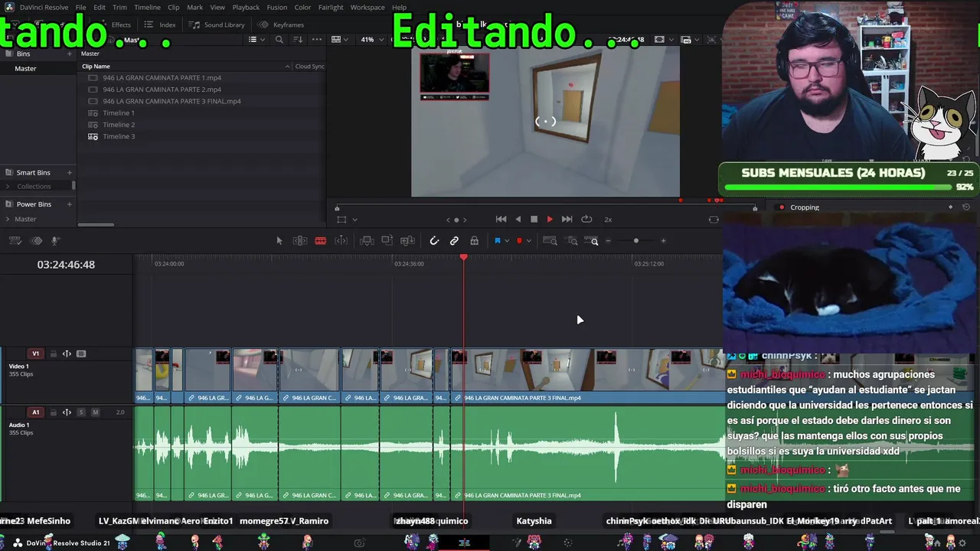Select 946 LA GRAN CAMINATA PARTE 1.mp4
Screen dimensions: 980x551
pyautogui.click(x=162, y=77)
